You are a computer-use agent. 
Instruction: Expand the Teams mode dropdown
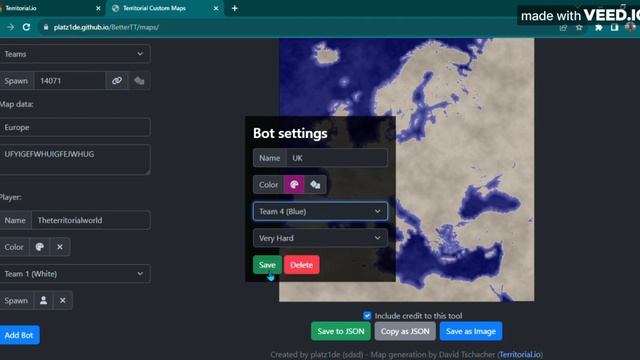click(74, 54)
